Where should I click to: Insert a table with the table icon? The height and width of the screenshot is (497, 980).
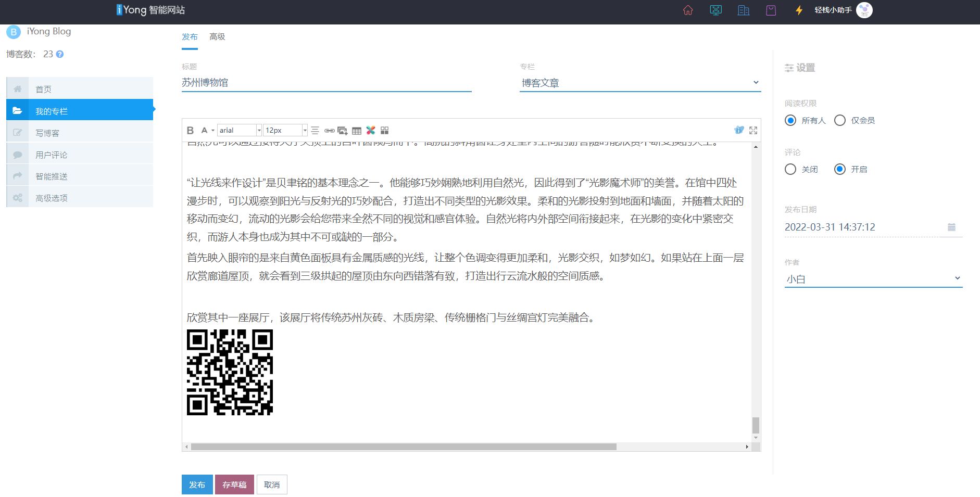point(357,130)
